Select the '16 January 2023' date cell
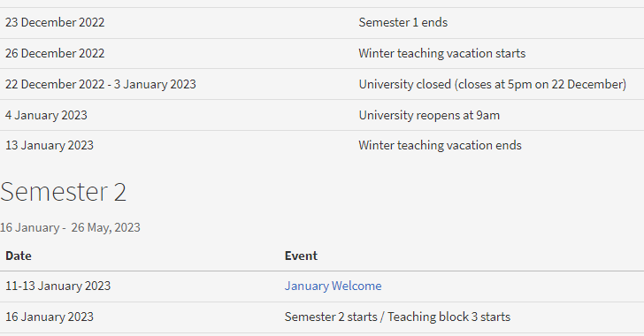The image size is (644, 336). coord(50,317)
